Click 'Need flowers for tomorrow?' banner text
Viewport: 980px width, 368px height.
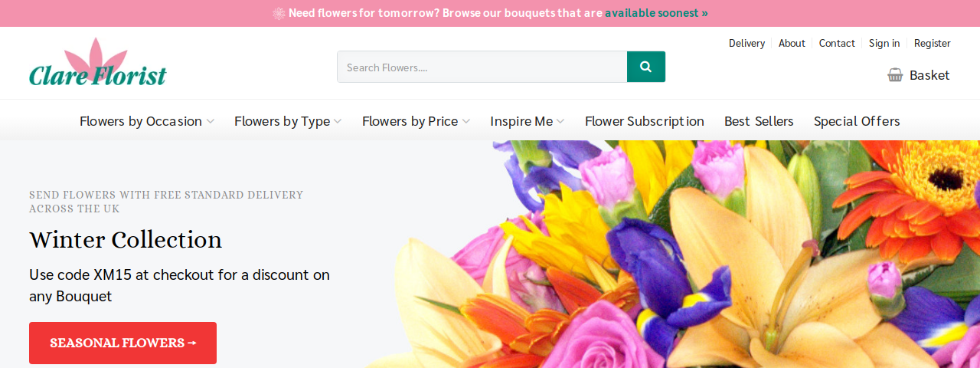pos(365,13)
